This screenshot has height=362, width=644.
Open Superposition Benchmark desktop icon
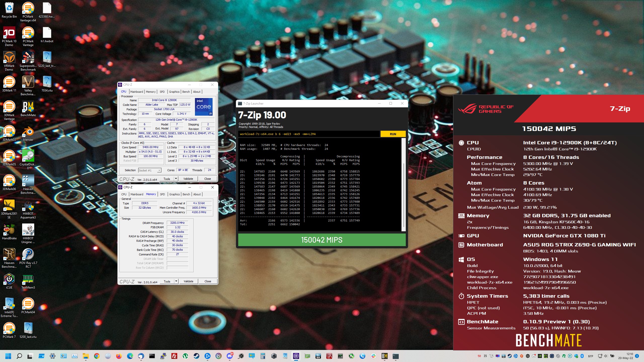pos(28,61)
